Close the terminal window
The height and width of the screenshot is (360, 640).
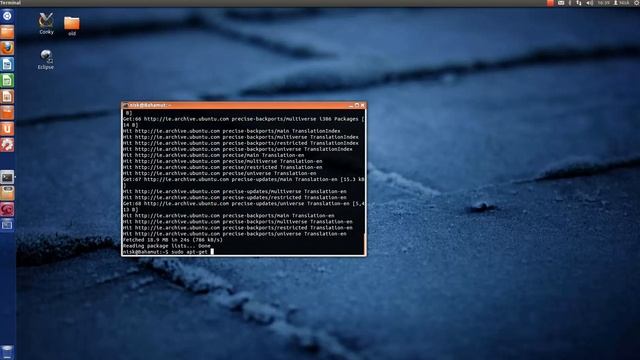click(x=362, y=105)
